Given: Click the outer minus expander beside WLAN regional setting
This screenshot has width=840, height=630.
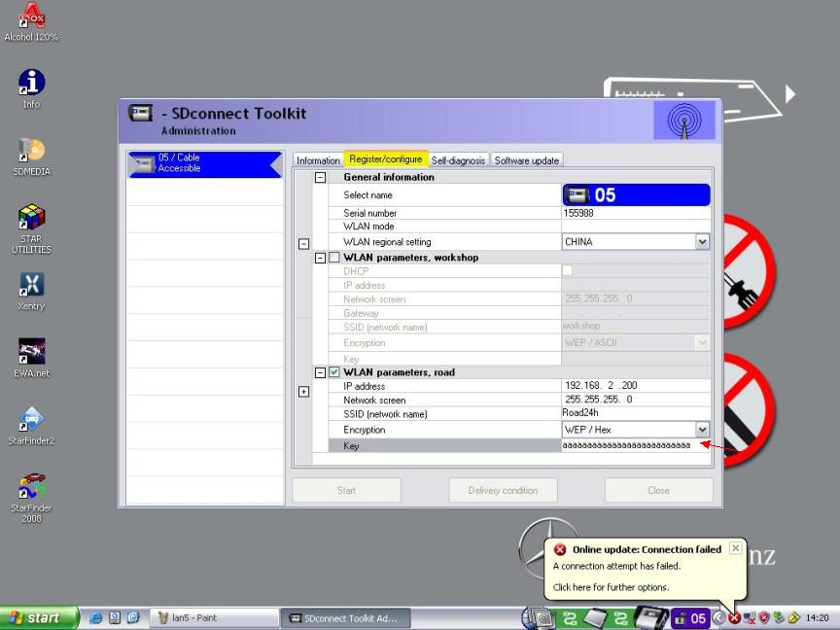Looking at the screenshot, I should (x=303, y=244).
